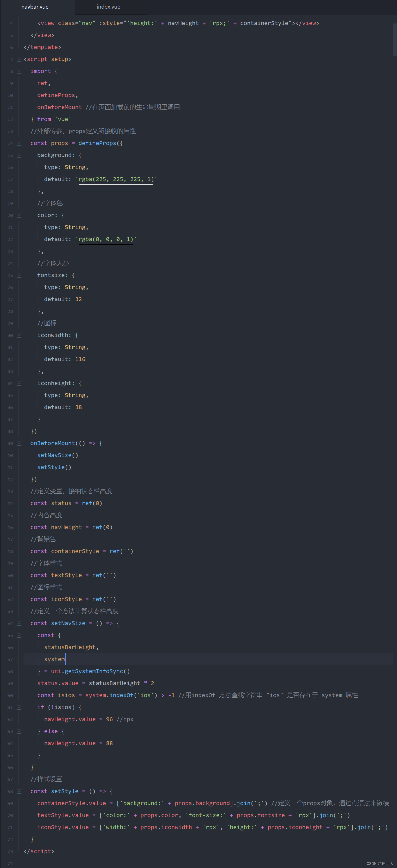Collapse the fontsize prop at line 25
The image size is (397, 868).
coord(19,275)
